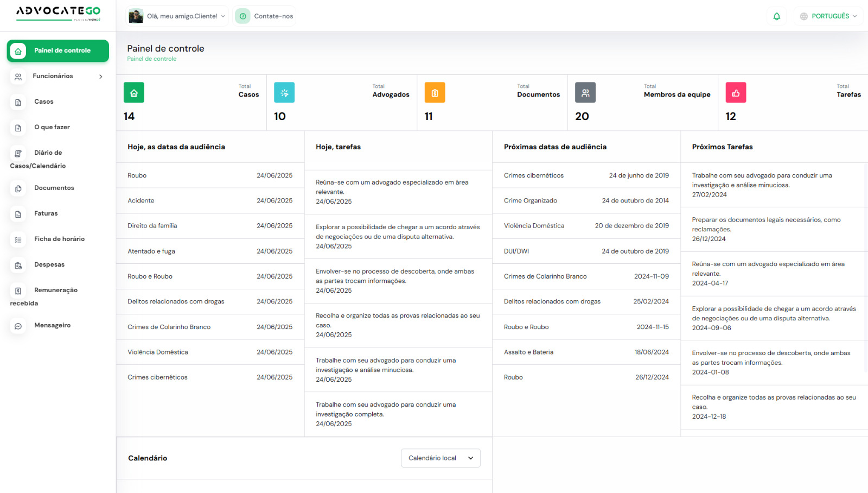Click the Despesas sidebar icon
The width and height of the screenshot is (868, 493).
[18, 265]
